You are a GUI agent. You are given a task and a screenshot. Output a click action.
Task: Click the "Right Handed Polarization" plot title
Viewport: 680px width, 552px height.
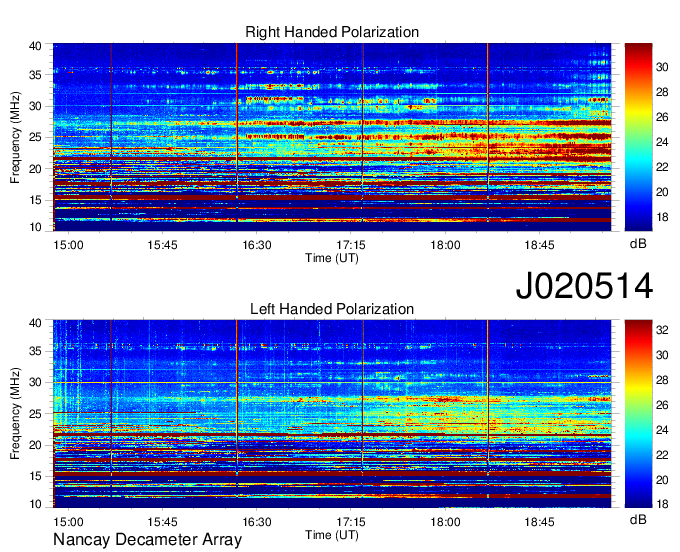332,32
